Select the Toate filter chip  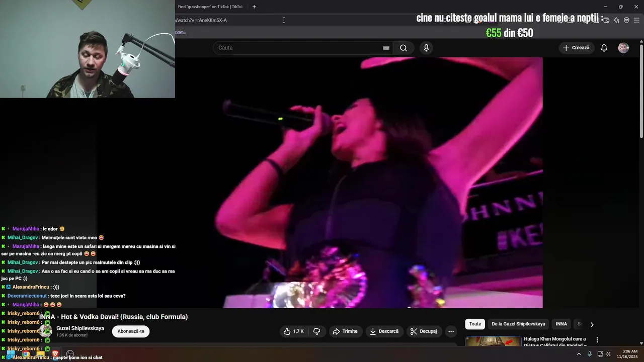(475, 324)
